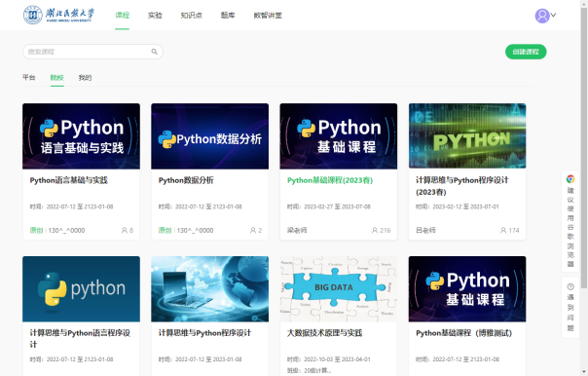Click the search magnifier icon
Screen dimensions: 588x376
pyautogui.click(x=154, y=52)
